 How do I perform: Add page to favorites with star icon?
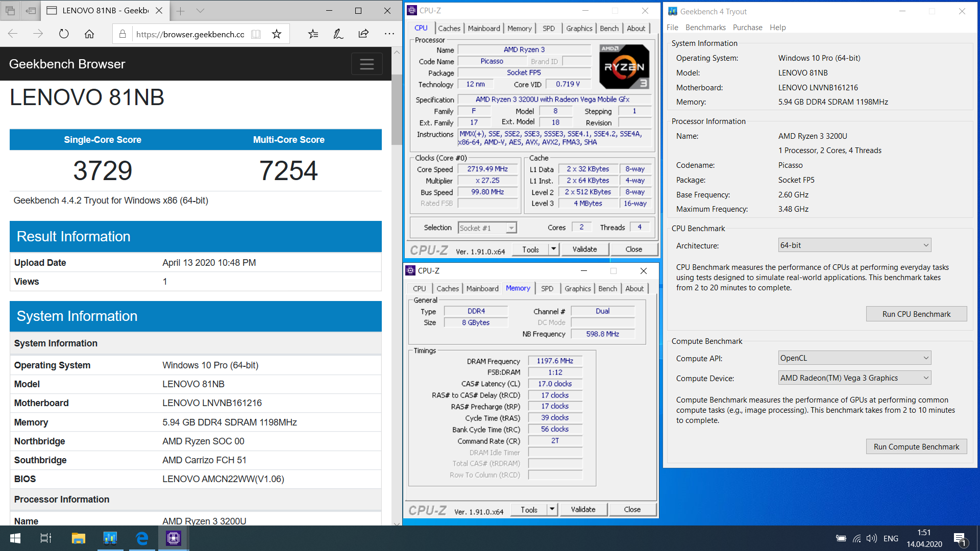point(277,34)
